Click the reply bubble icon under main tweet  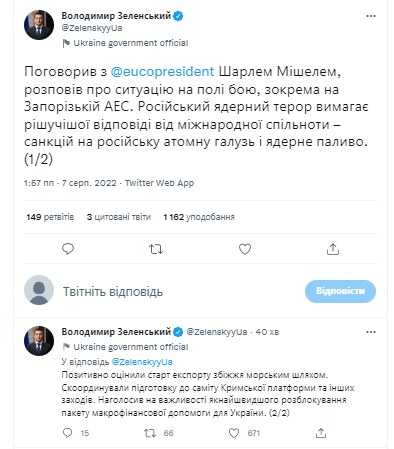point(68,249)
